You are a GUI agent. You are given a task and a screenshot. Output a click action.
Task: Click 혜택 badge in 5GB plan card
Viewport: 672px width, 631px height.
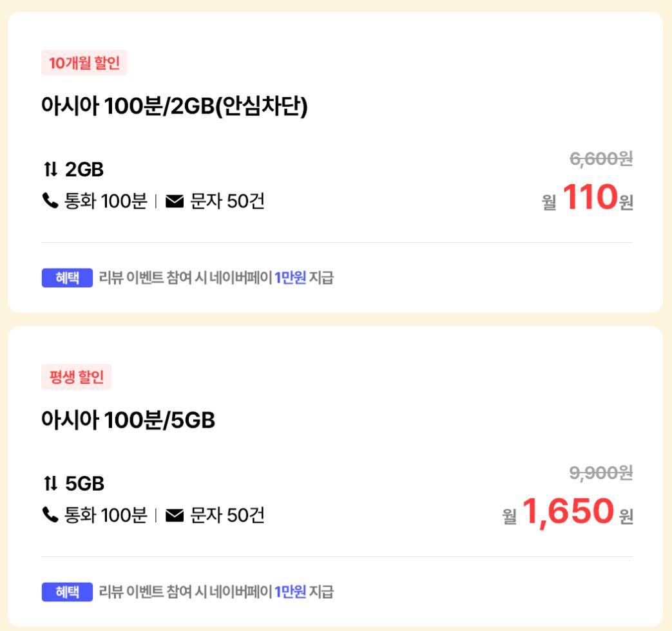pos(67,592)
